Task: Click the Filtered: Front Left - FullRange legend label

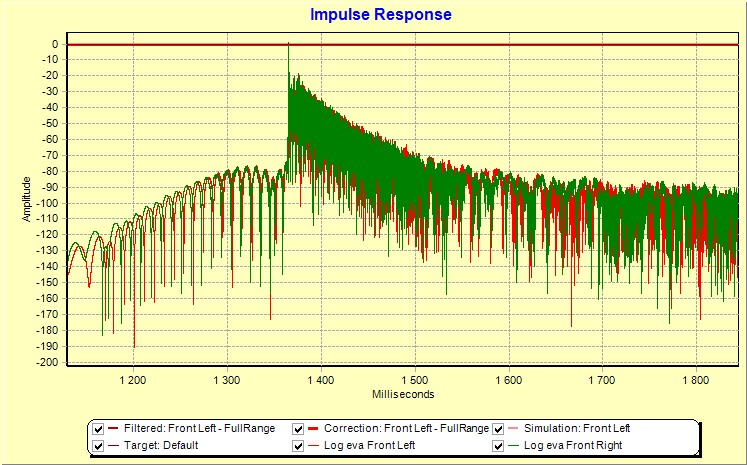Action: tap(200, 428)
